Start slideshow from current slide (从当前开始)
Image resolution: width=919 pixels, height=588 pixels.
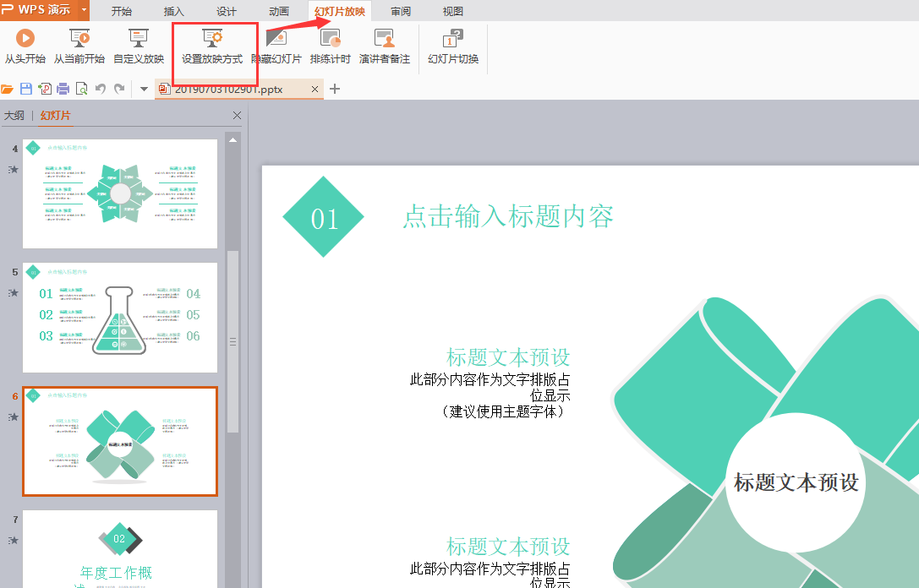pos(79,46)
